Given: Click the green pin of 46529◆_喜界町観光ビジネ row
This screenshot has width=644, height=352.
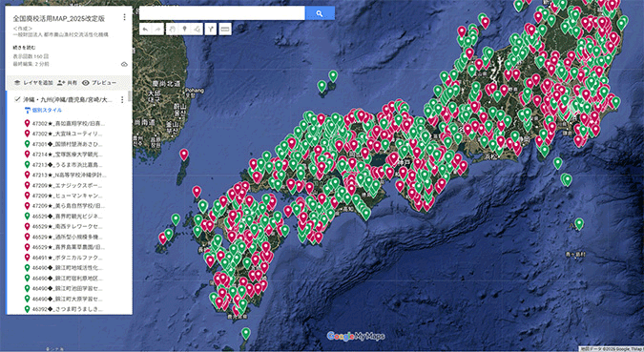Looking at the screenshot, I should [27, 216].
